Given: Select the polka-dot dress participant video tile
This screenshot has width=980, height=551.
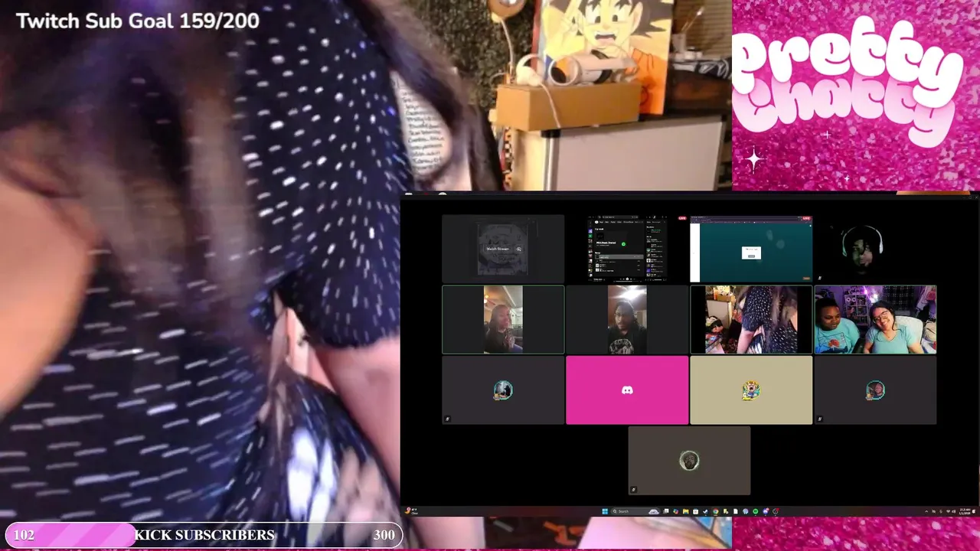Looking at the screenshot, I should (x=751, y=320).
